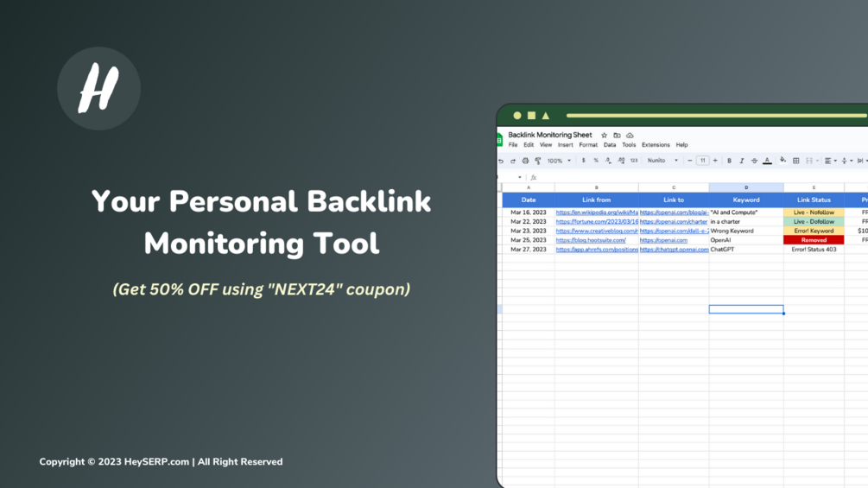Screen dimensions: 868x488
Task: Click the Error! Status 403 cell
Action: click(x=814, y=250)
